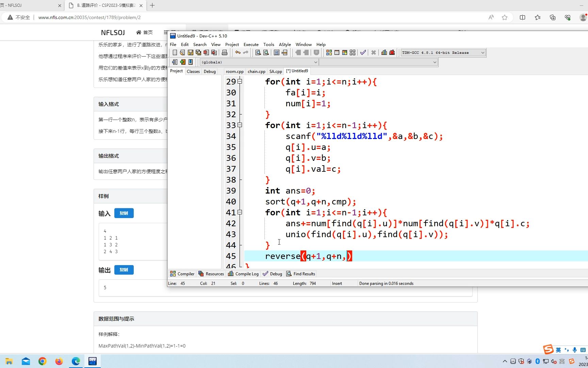Copy the sample output with 复制 button
This screenshot has height=368, width=588.
124,270
